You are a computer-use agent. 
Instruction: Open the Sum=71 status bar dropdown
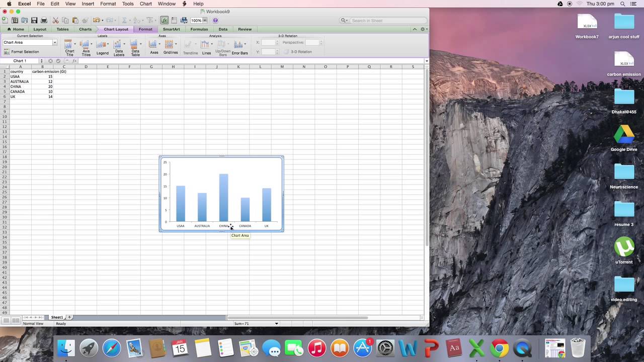point(276,323)
